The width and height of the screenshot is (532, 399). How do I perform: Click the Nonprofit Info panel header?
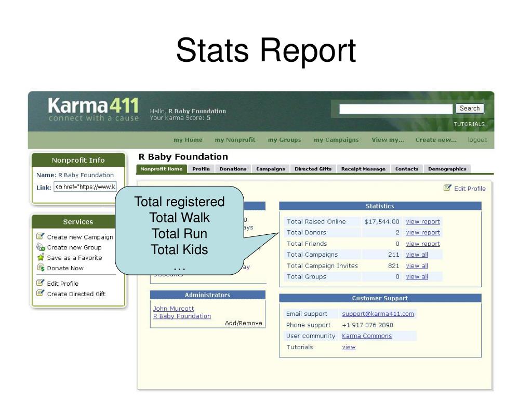78,160
